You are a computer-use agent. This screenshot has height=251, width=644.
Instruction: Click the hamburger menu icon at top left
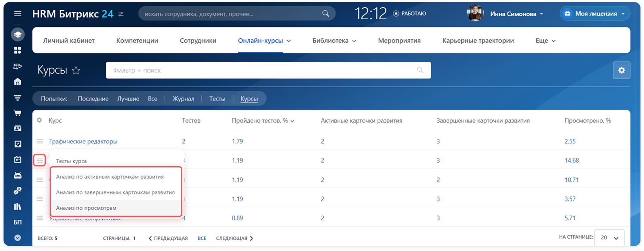[x=18, y=14]
